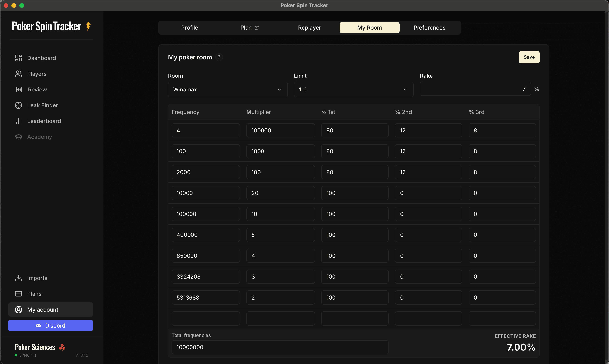
Task: Select the Players section icon
Action: click(x=18, y=74)
